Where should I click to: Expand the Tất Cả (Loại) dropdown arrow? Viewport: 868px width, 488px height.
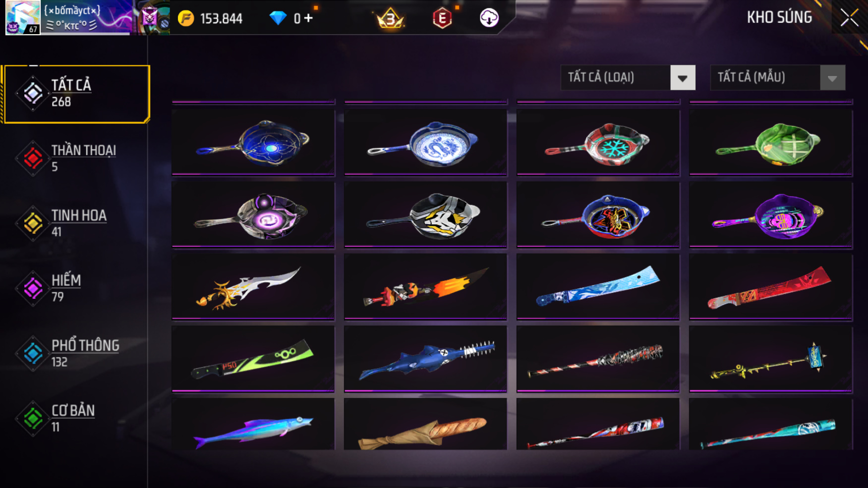[x=683, y=78]
